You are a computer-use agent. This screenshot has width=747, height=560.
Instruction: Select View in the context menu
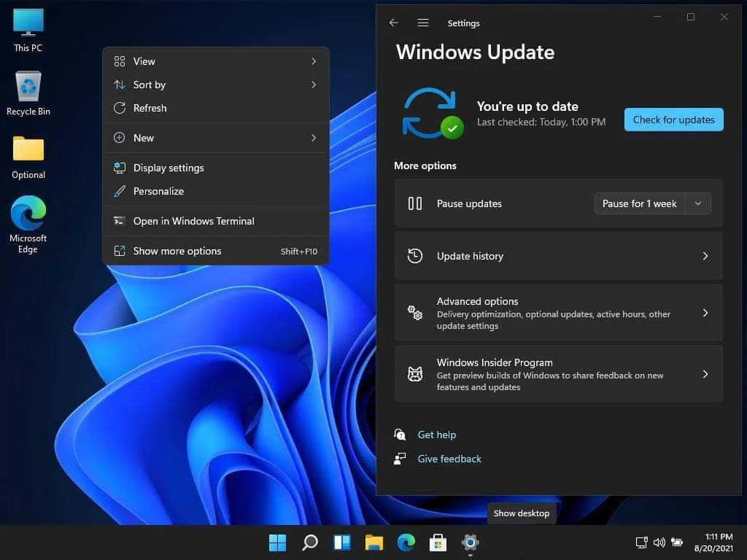pyautogui.click(x=216, y=61)
